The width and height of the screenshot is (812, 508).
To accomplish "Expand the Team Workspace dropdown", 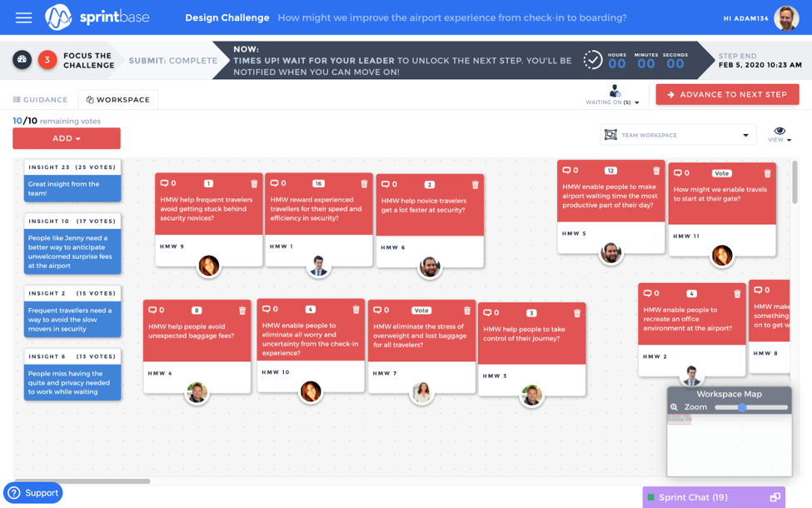I will [x=745, y=135].
